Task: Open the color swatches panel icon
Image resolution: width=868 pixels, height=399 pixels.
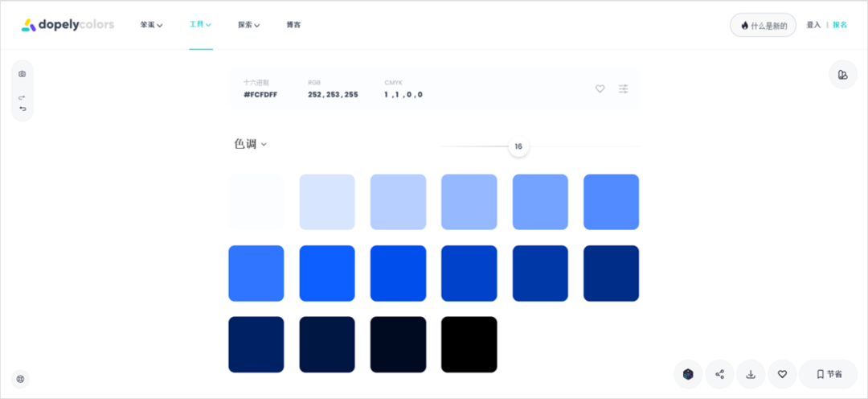Action: tap(842, 75)
